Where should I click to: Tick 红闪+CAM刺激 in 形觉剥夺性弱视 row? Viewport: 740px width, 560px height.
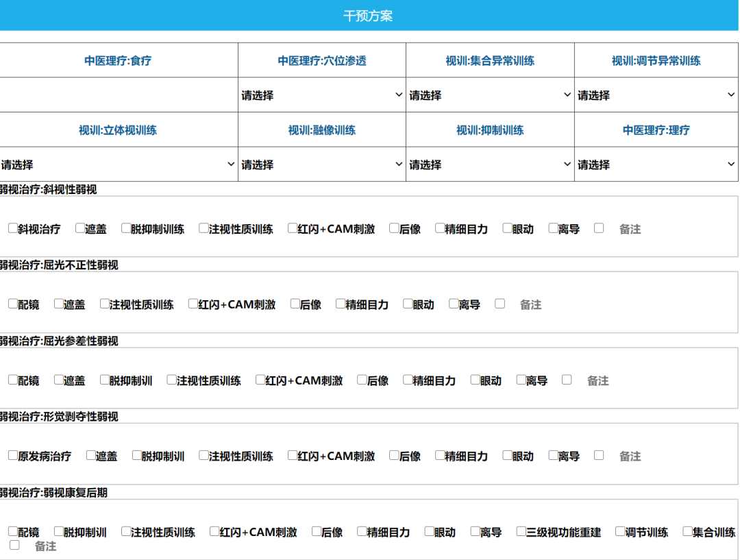pos(293,455)
